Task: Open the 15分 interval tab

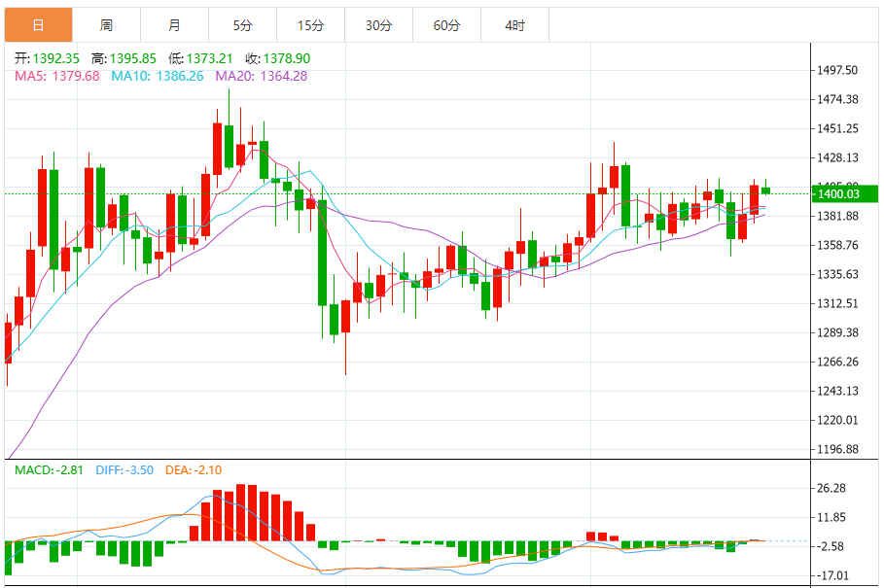Action: (310, 25)
